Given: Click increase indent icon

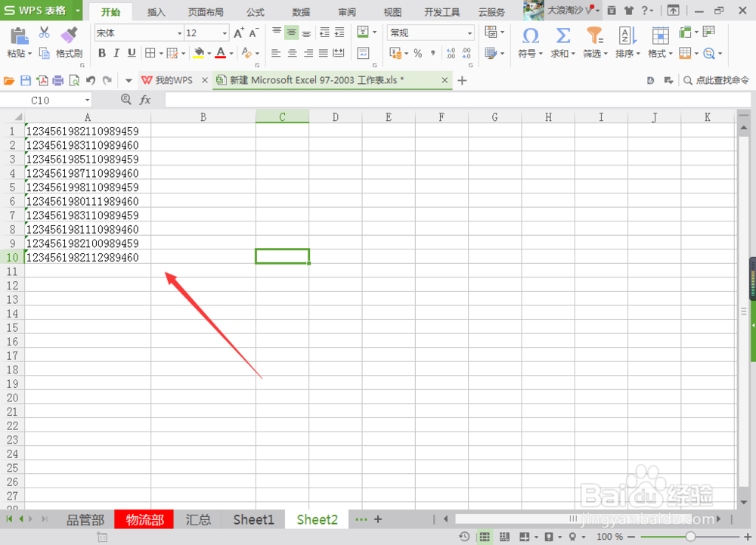Looking at the screenshot, I should pos(339,33).
